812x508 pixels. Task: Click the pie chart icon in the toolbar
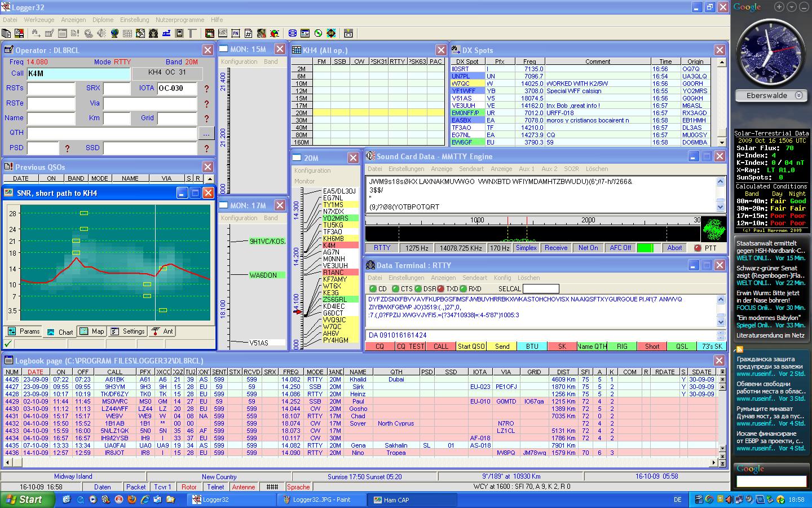coord(275,33)
